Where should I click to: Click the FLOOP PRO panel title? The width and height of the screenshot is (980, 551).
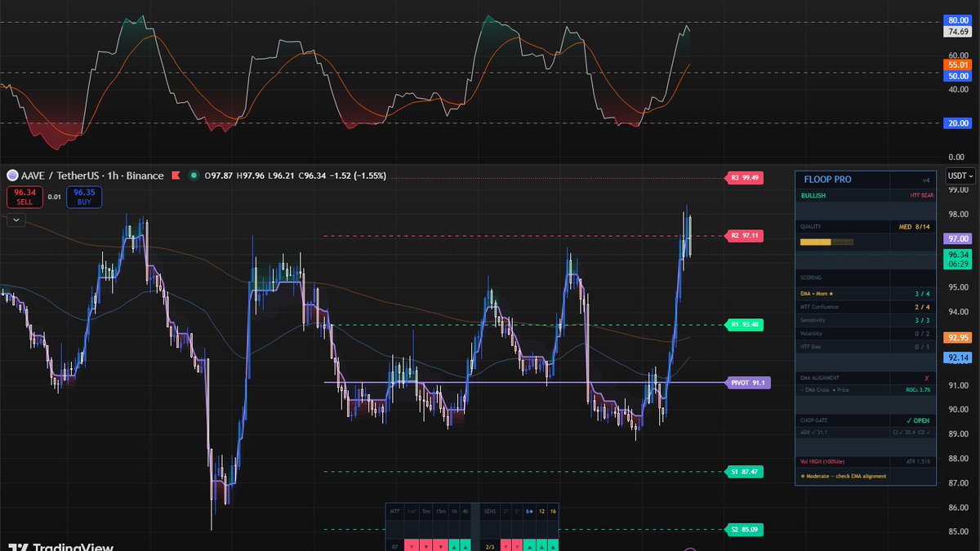click(x=827, y=180)
